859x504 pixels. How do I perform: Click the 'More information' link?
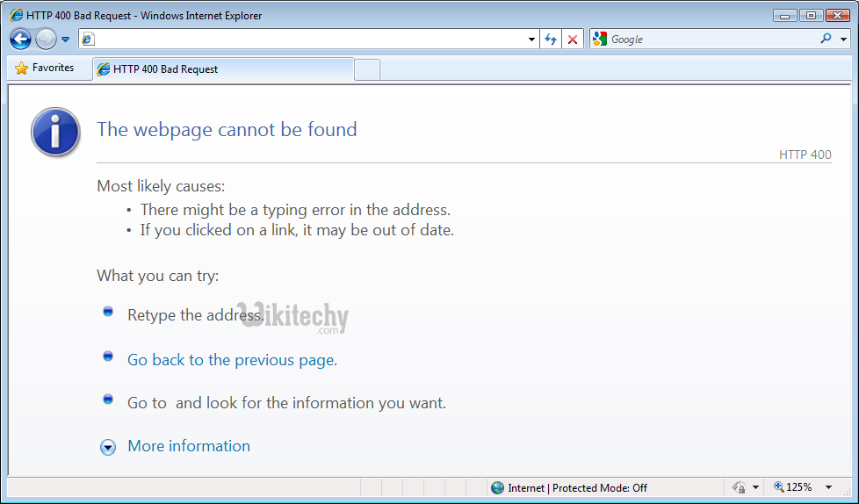[x=189, y=446]
